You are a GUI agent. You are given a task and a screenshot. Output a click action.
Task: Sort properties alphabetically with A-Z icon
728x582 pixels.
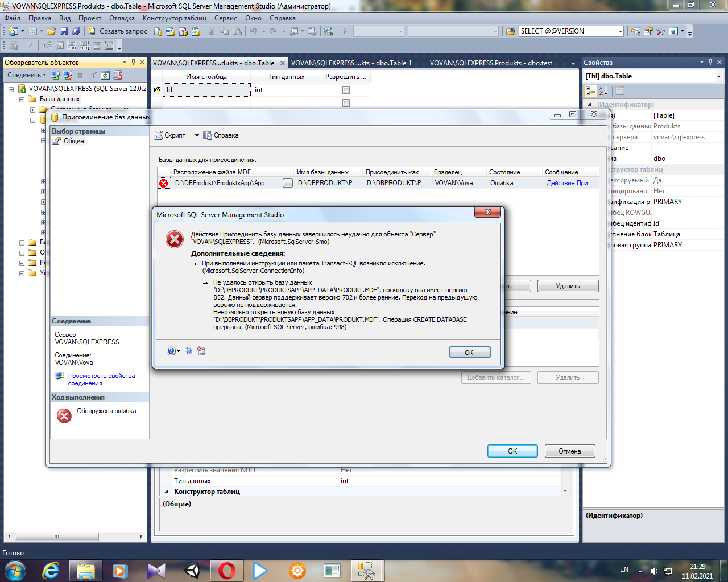603,91
